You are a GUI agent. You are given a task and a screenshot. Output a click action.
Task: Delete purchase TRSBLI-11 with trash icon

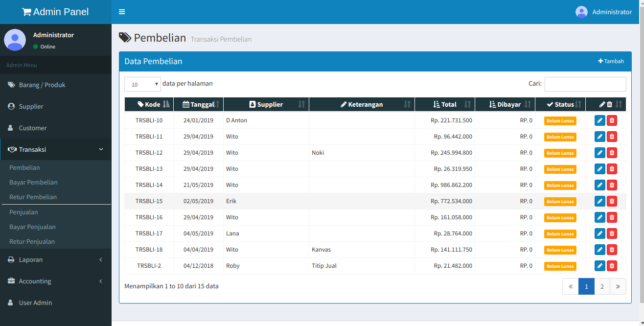point(612,137)
